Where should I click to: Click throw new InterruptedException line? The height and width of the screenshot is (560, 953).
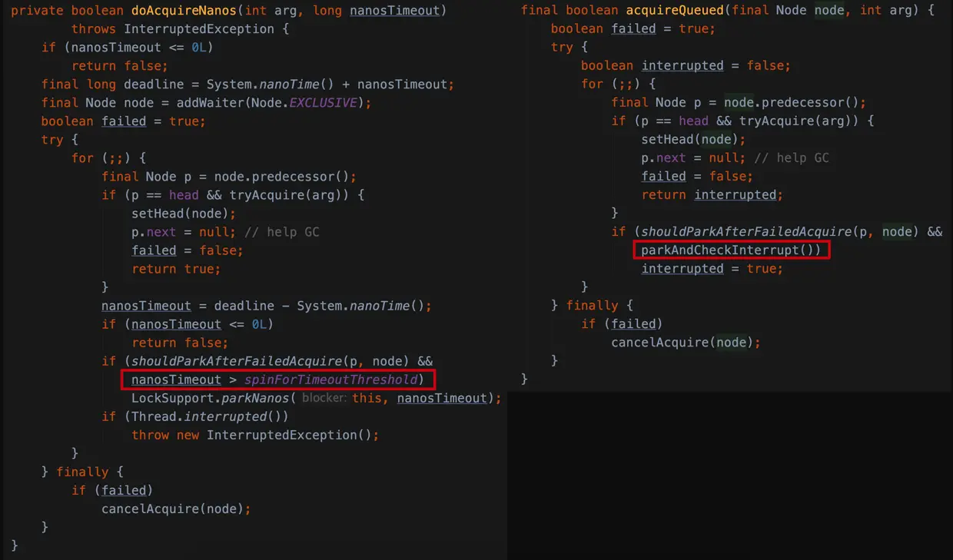coord(255,435)
